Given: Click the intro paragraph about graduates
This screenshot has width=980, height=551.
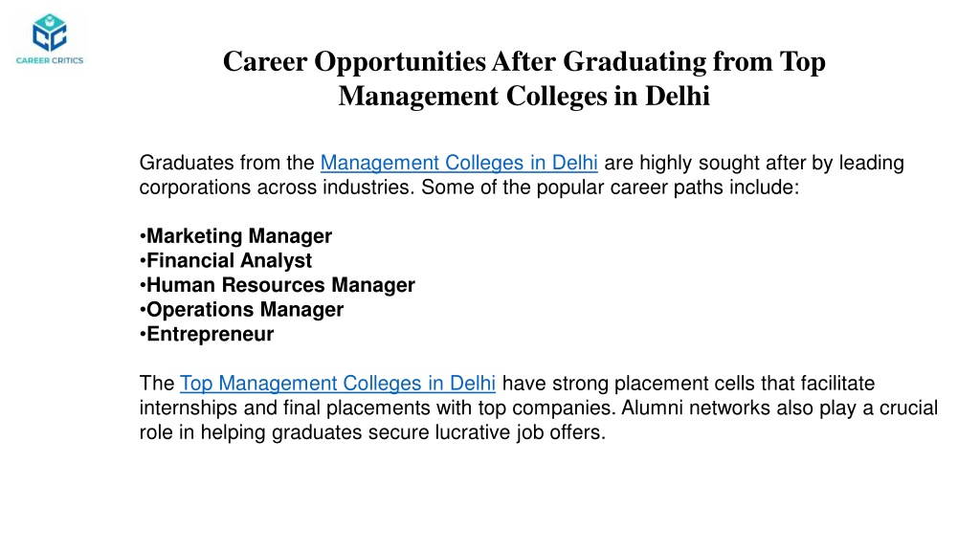Looking at the screenshot, I should click(522, 175).
